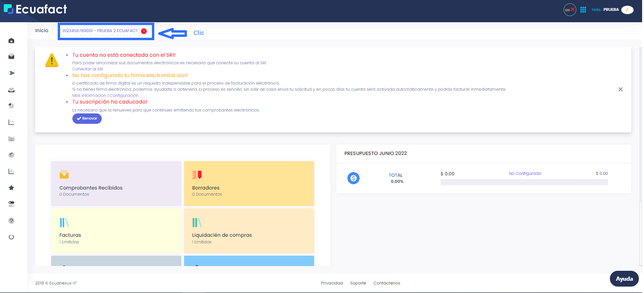Image resolution: width=644 pixels, height=293 pixels.
Task: Open the Soporte footer menu item
Action: click(358, 283)
